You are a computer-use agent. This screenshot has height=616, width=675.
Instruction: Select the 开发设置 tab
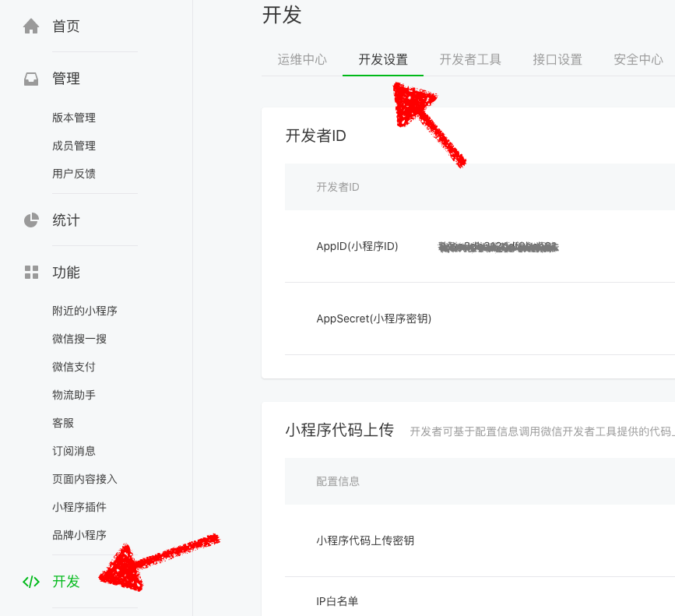point(382,58)
